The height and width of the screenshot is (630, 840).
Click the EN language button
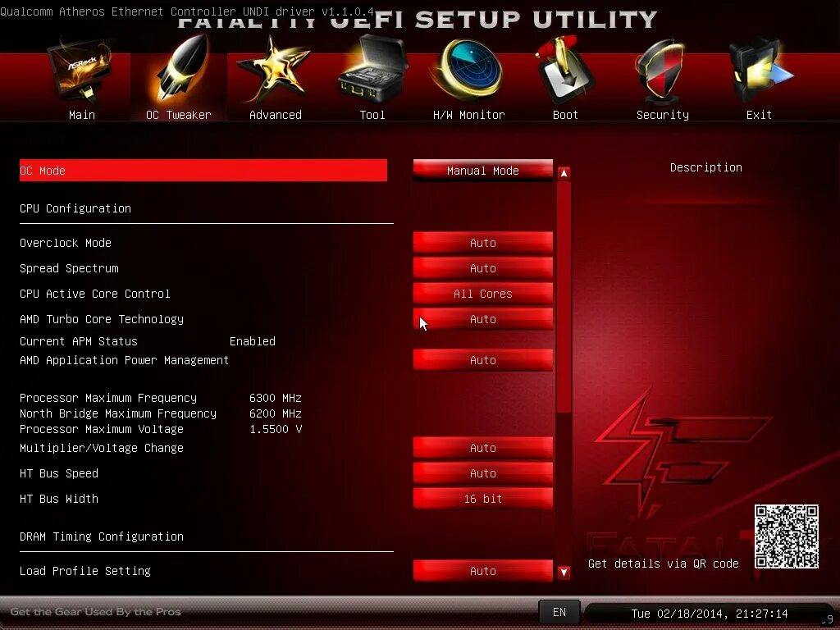pos(559,612)
